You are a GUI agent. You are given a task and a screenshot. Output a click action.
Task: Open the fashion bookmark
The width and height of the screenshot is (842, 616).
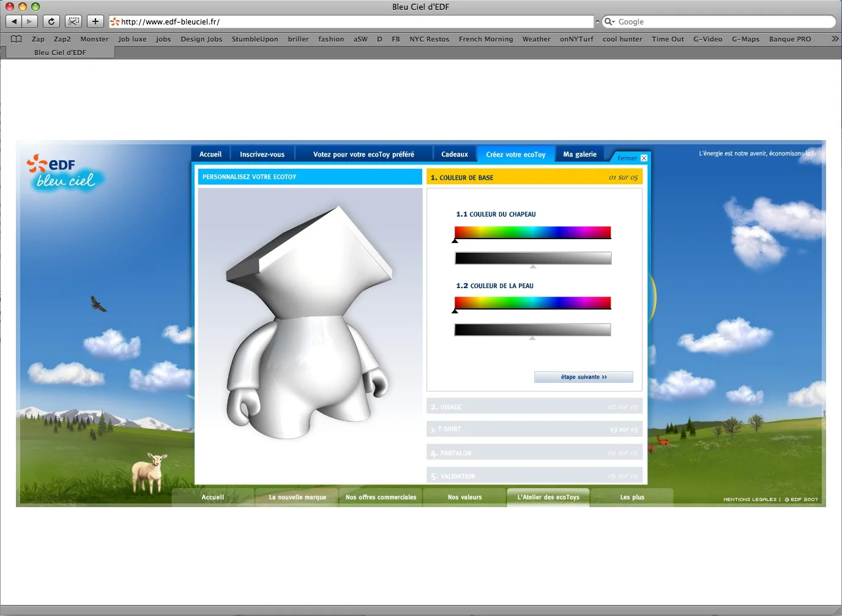coord(331,39)
